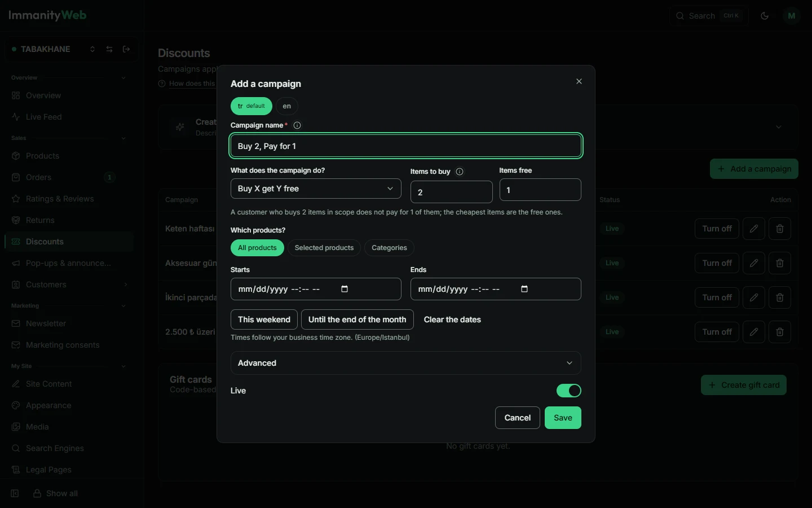The height and width of the screenshot is (508, 812).
Task: Open Discounts in the sidebar
Action: (x=69, y=242)
